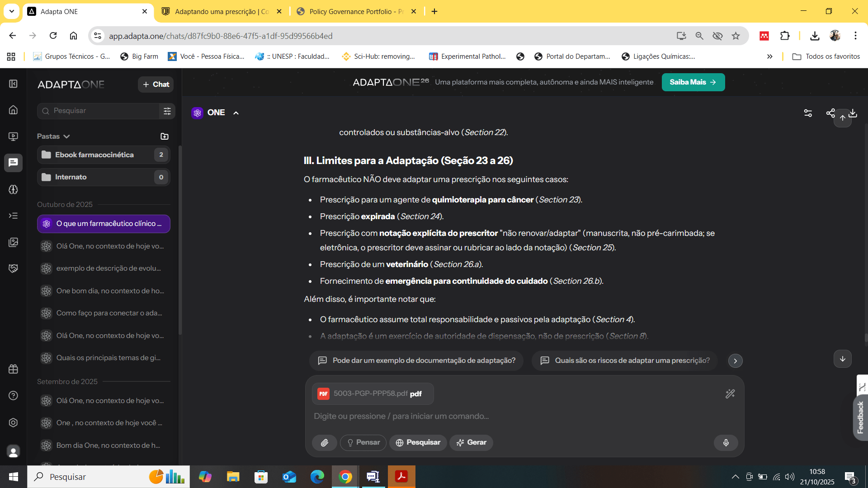Click the microphone voice input icon
868x488 pixels.
point(726,443)
